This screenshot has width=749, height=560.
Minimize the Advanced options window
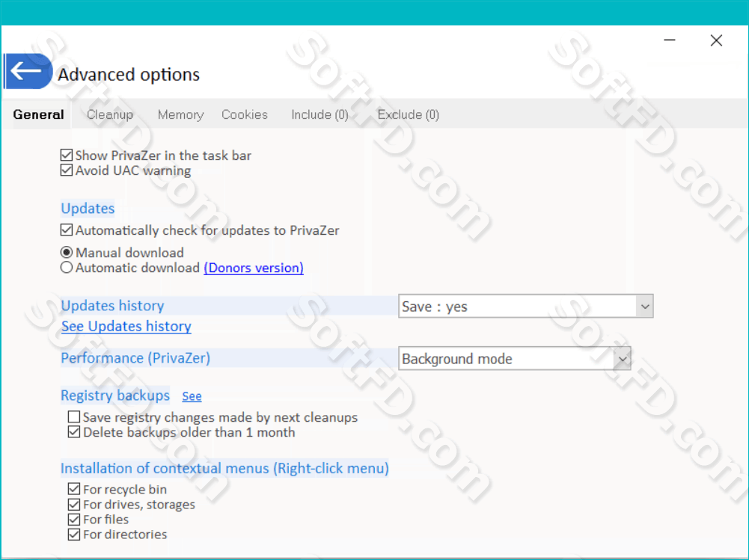670,40
